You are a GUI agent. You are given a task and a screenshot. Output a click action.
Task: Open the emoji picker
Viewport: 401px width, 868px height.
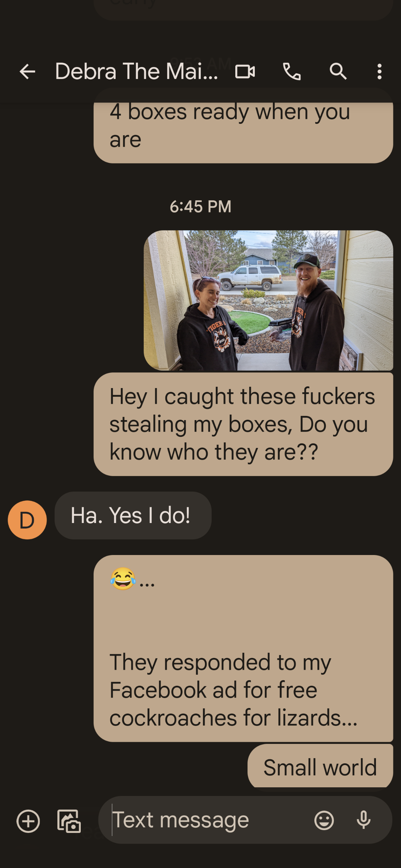[324, 821]
